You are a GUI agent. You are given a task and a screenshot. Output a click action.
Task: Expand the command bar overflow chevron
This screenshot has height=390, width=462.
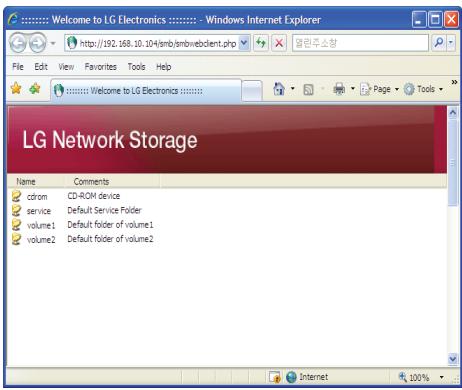pyautogui.click(x=454, y=82)
